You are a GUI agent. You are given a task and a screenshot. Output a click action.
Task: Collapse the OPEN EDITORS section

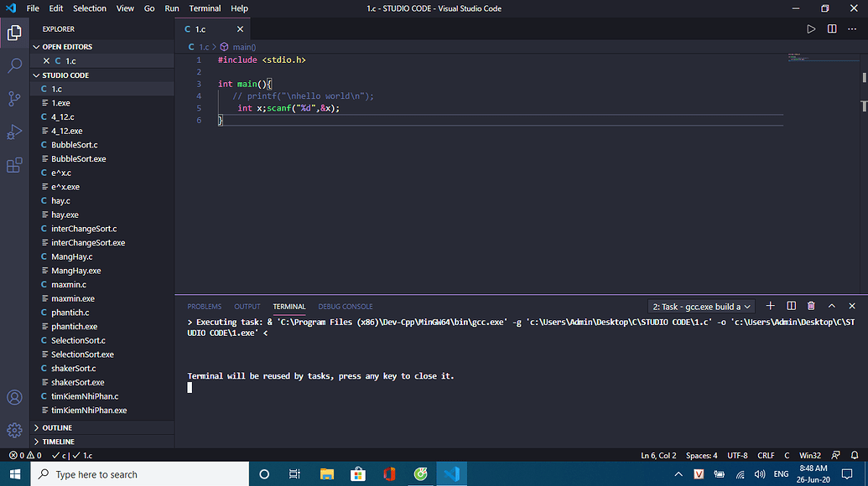tap(67, 47)
